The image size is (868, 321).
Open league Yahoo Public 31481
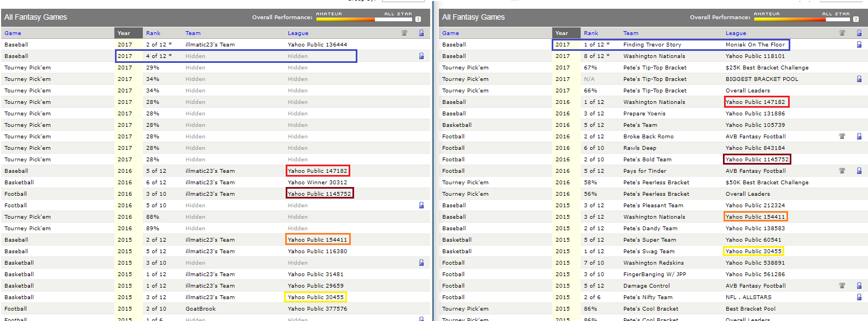tap(316, 275)
